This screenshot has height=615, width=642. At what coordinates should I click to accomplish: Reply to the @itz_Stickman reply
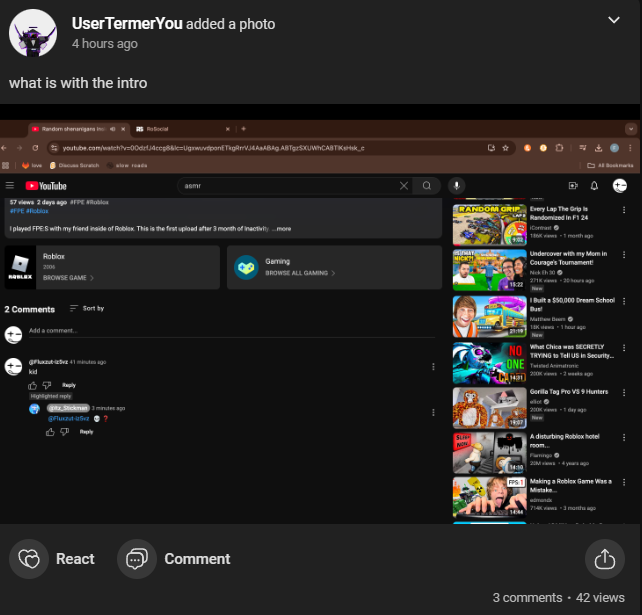(86, 432)
